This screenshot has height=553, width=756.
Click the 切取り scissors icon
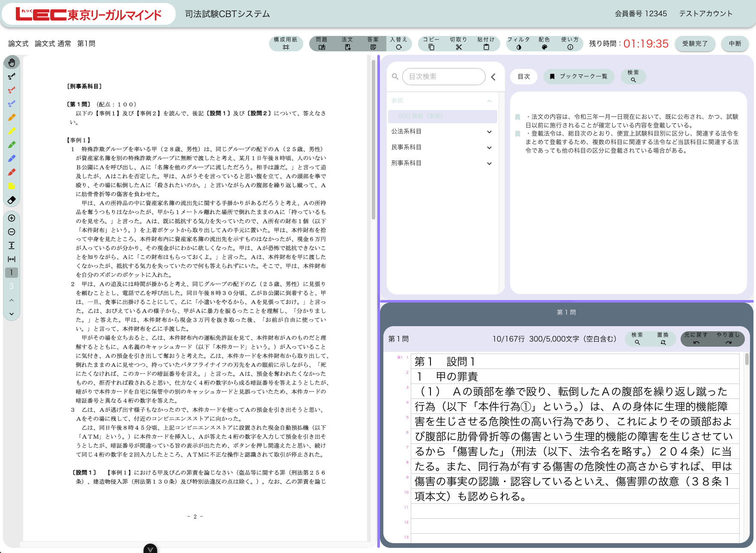[x=458, y=44]
